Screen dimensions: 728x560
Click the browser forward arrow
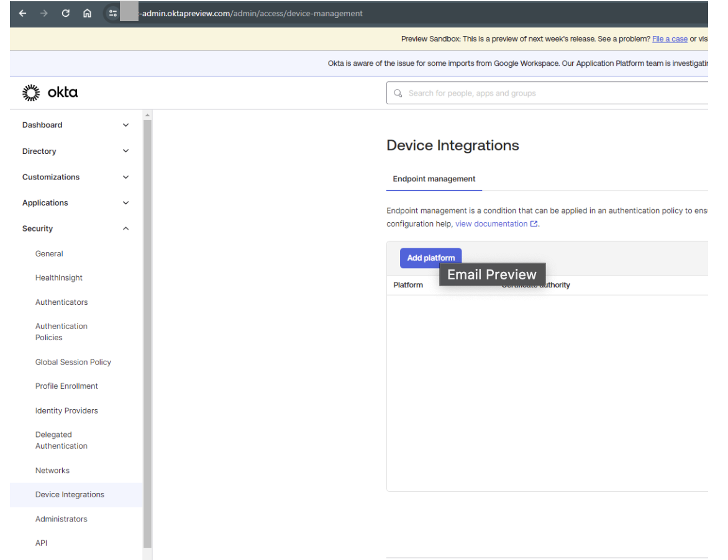click(x=43, y=14)
